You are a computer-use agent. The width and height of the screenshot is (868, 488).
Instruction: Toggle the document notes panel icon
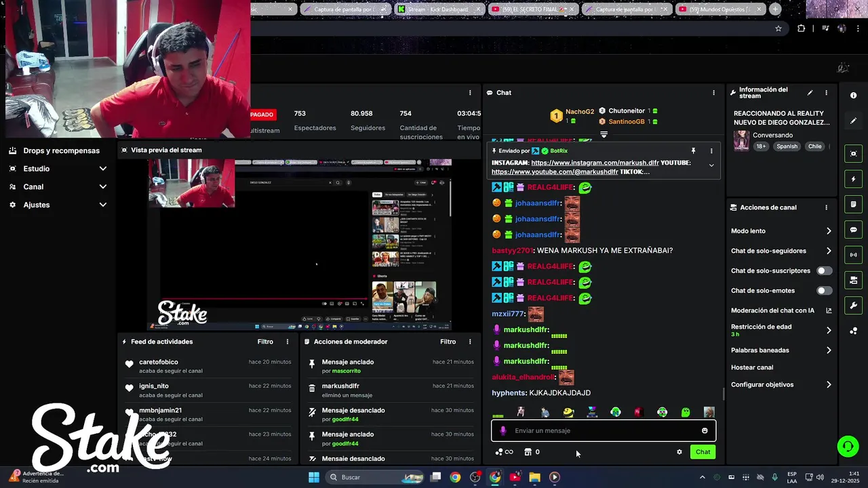(x=853, y=204)
